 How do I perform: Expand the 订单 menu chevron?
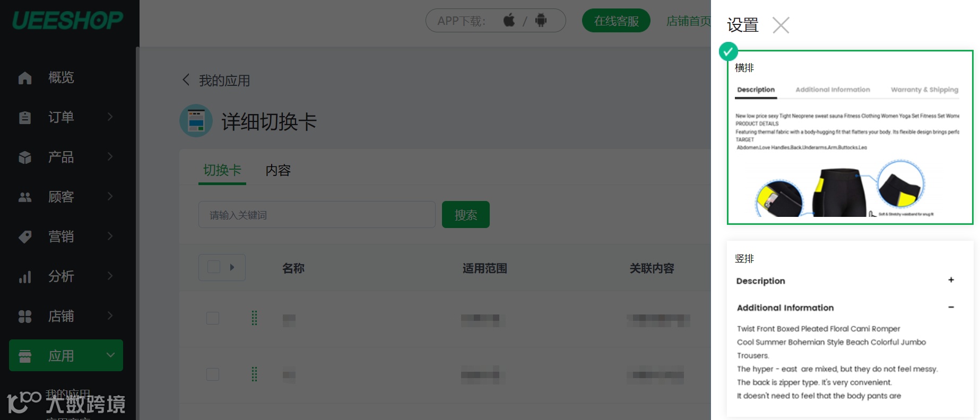pos(110,117)
